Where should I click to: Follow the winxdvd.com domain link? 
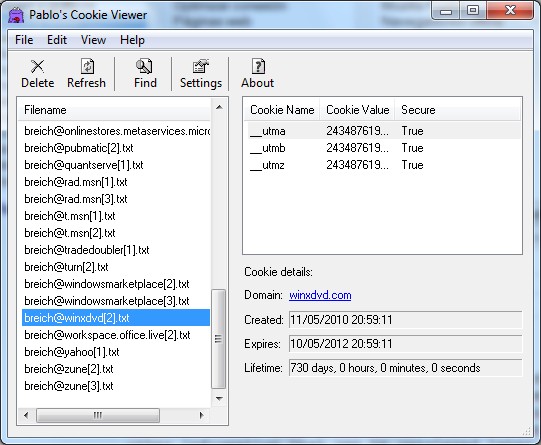point(320,295)
